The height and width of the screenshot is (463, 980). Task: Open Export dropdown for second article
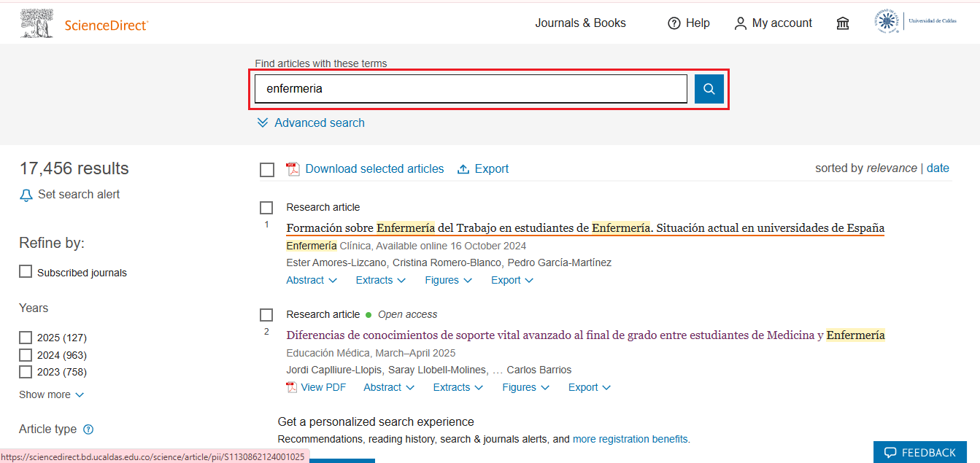(590, 387)
